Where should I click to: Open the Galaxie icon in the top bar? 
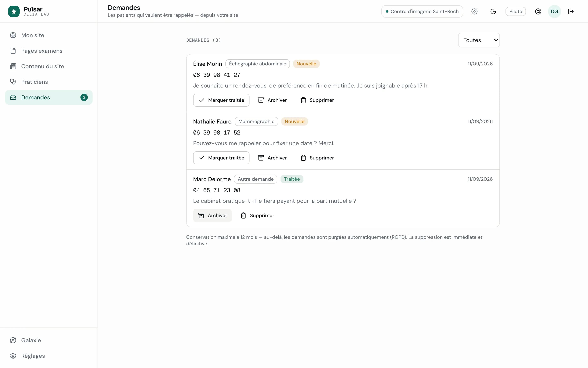point(474,11)
